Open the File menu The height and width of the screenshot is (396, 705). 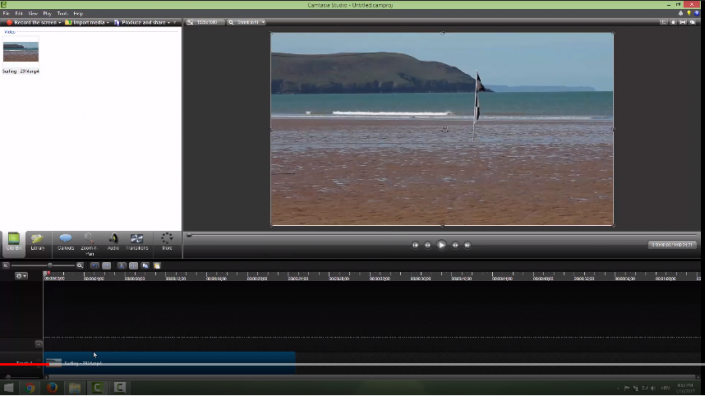click(6, 13)
